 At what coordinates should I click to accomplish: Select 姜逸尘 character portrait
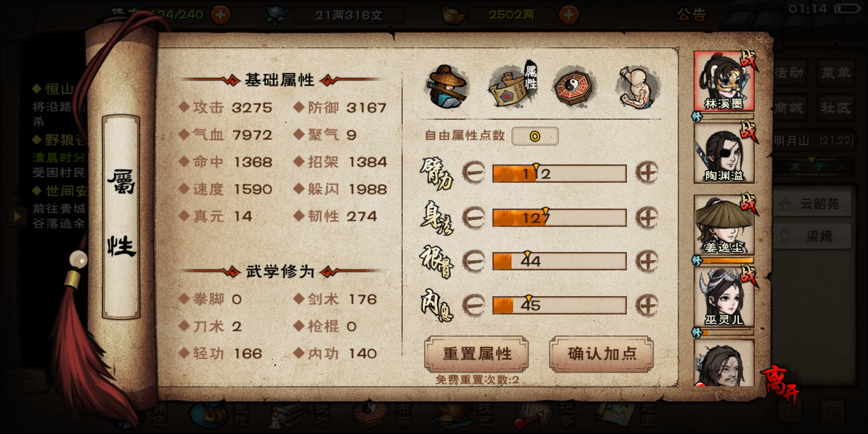click(x=724, y=225)
